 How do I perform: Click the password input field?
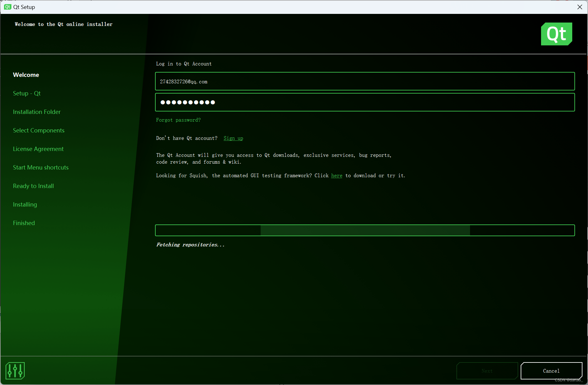365,102
